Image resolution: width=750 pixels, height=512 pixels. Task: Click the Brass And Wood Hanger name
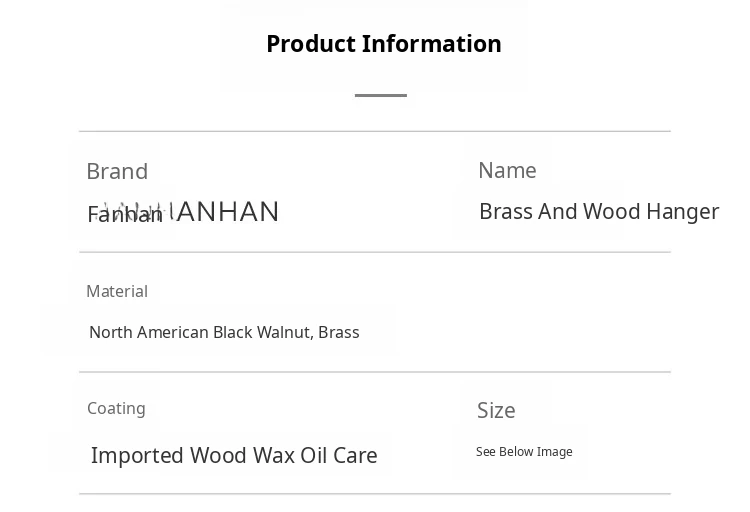(x=598, y=211)
